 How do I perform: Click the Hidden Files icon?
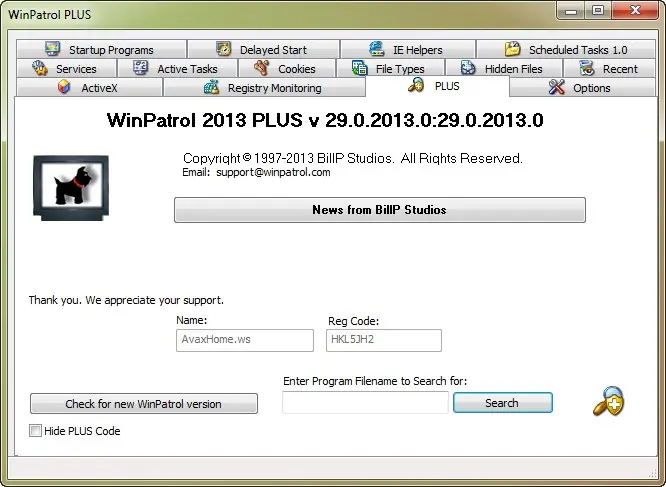click(x=468, y=68)
